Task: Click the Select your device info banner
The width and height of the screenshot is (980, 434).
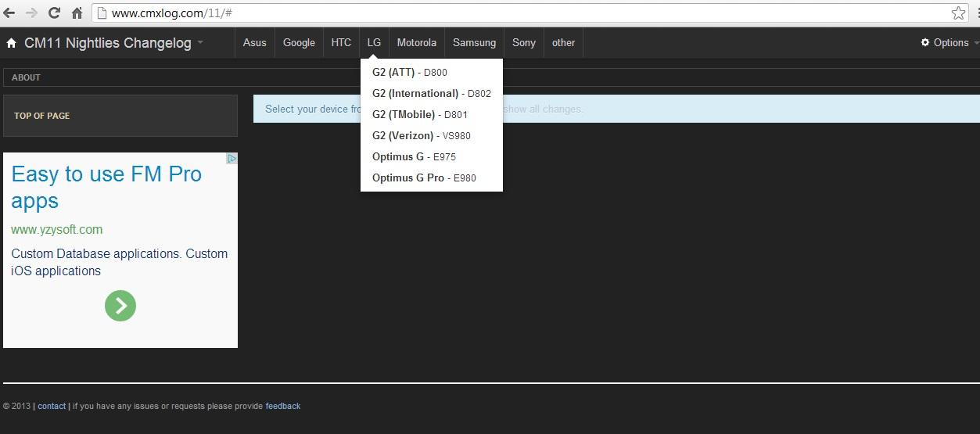Action: click(x=616, y=109)
